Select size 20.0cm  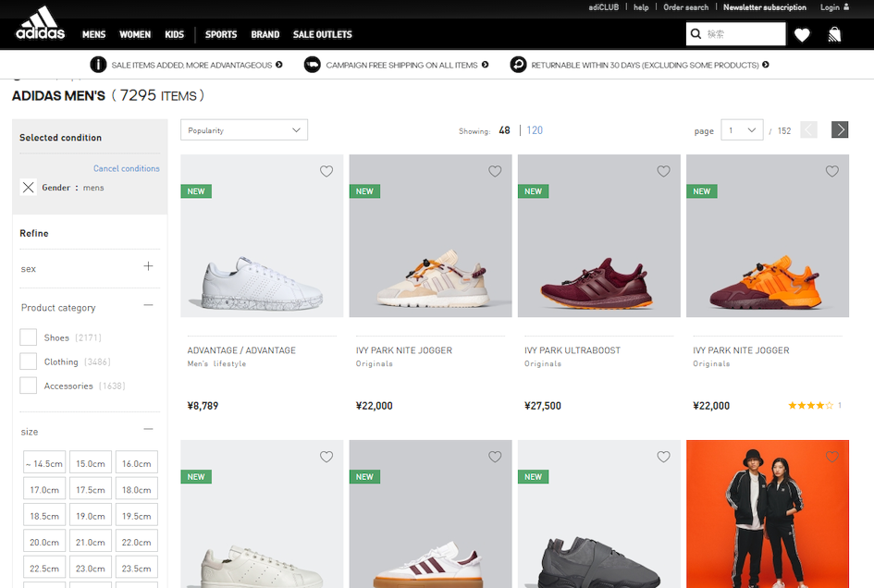[44, 542]
